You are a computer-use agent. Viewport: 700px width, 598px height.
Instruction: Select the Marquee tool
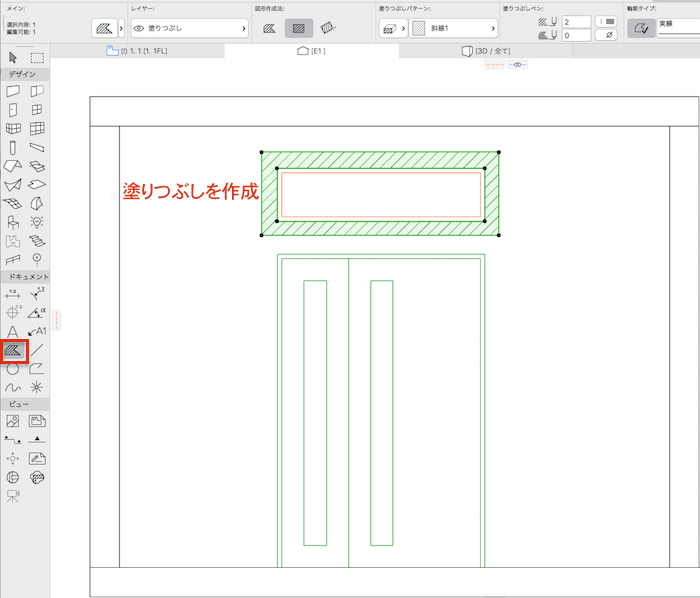37,57
